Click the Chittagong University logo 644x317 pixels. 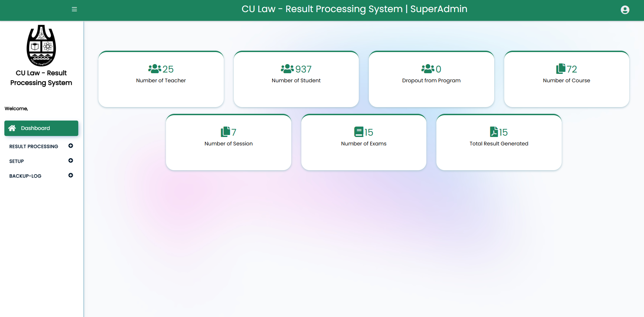coord(41,45)
